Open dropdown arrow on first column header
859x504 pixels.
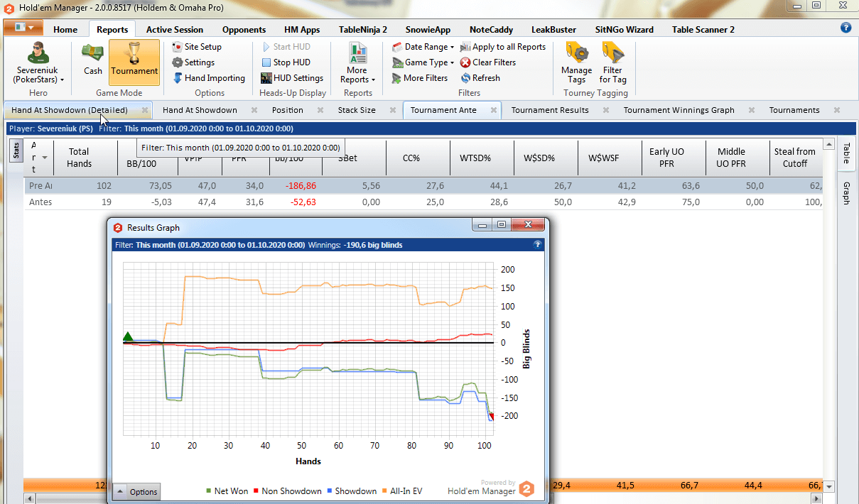45,158
